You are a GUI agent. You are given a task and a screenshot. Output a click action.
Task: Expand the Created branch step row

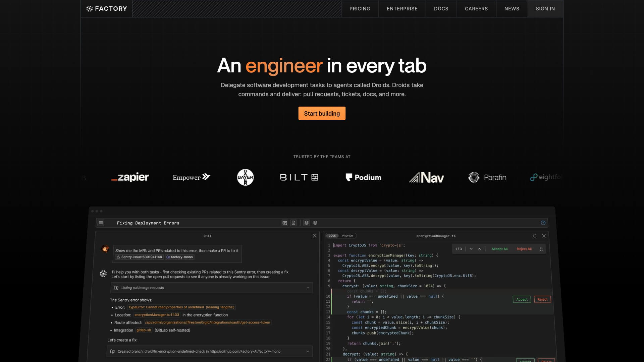click(x=308, y=352)
